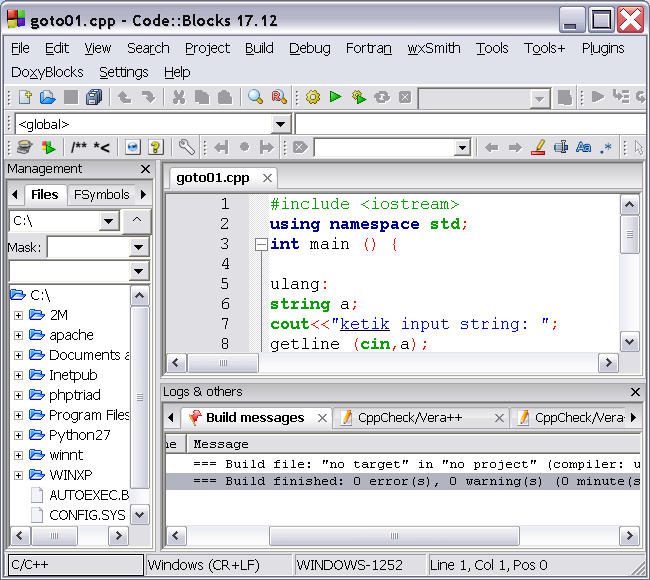This screenshot has width=650, height=580.
Task: Open the DoxyBlocks menu
Action: (47, 73)
